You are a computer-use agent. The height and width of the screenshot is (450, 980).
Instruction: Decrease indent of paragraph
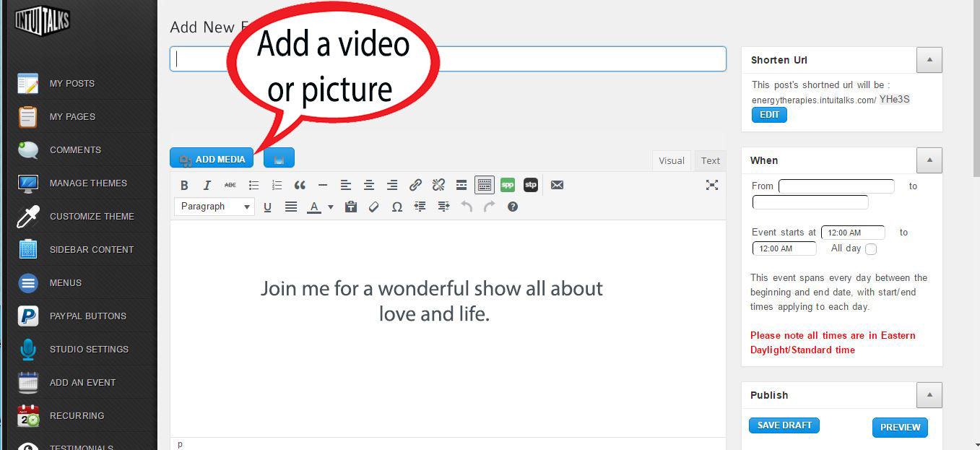pos(420,207)
